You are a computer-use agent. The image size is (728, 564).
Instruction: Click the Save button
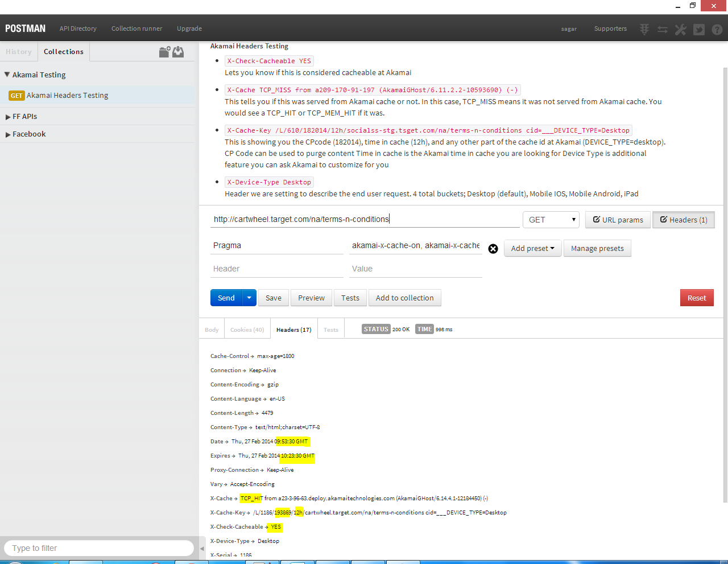click(x=274, y=298)
